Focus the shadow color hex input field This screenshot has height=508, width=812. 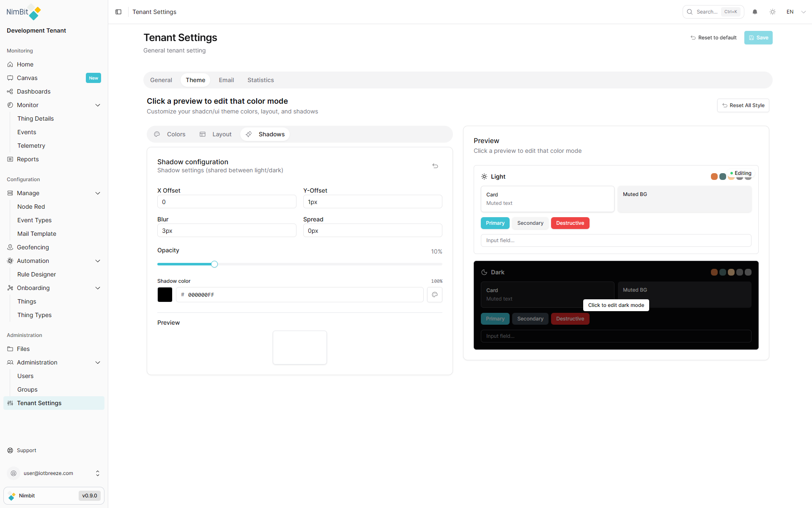click(300, 295)
